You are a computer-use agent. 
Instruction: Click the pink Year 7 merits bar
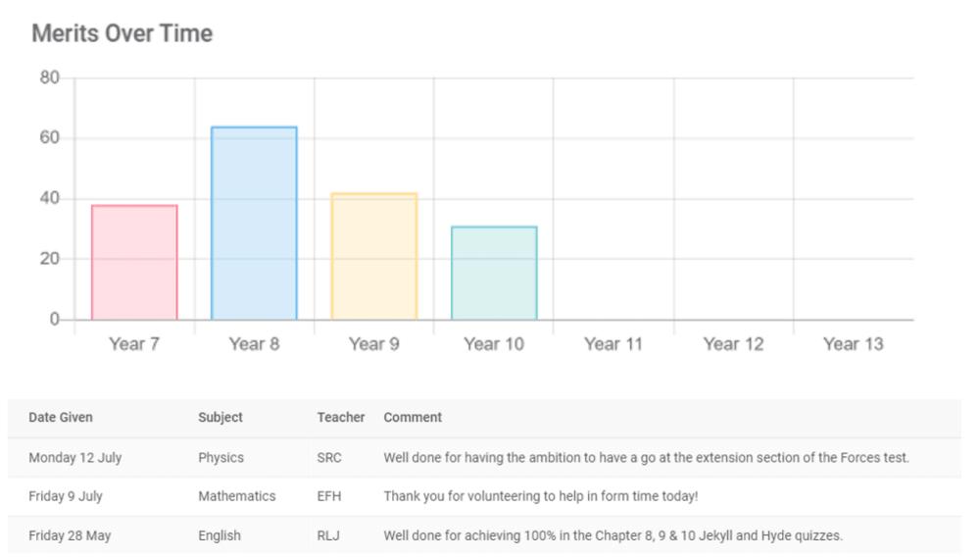pos(134,263)
